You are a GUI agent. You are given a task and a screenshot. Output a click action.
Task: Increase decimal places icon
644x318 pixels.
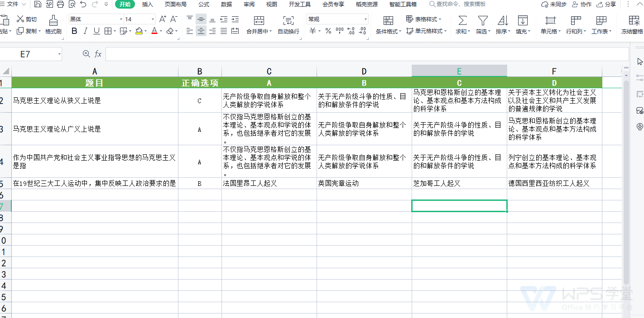[351, 31]
